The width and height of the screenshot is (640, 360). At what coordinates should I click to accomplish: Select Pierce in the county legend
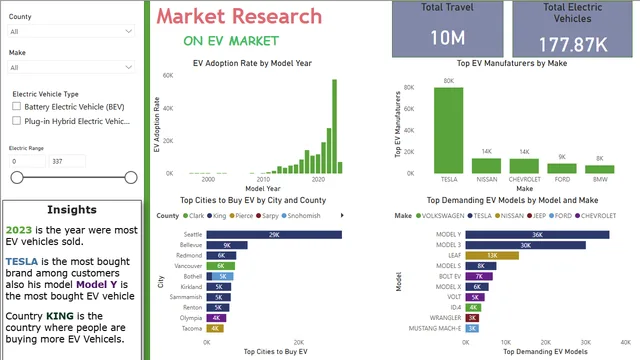[241, 216]
